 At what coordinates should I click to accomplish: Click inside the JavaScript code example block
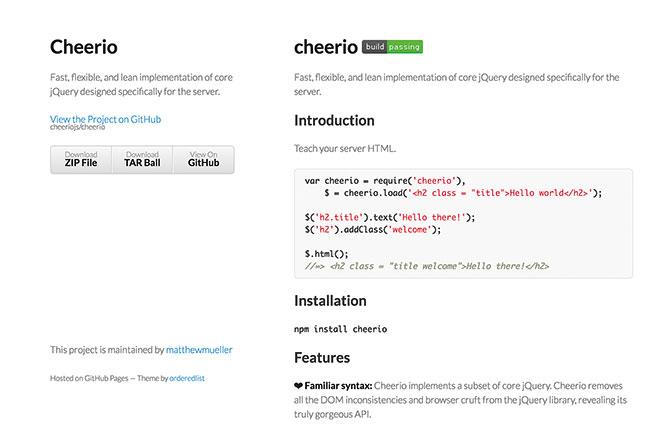point(463,222)
